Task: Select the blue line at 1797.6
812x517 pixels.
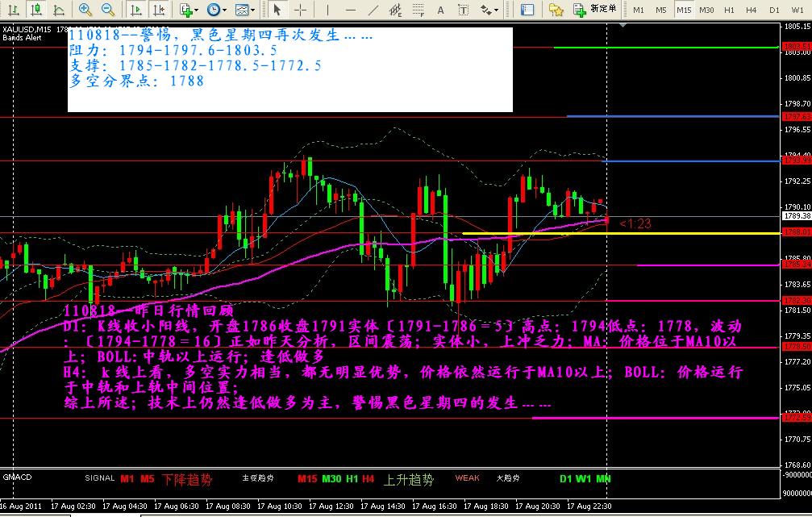Action: (x=673, y=117)
